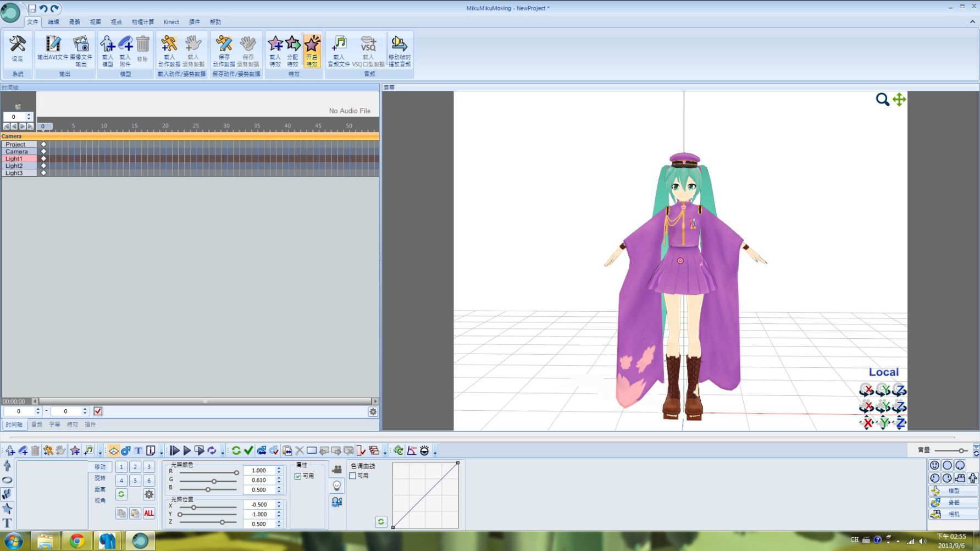Toggle the red checkbox below timeline
Screen dimensions: 980x551
(x=98, y=411)
